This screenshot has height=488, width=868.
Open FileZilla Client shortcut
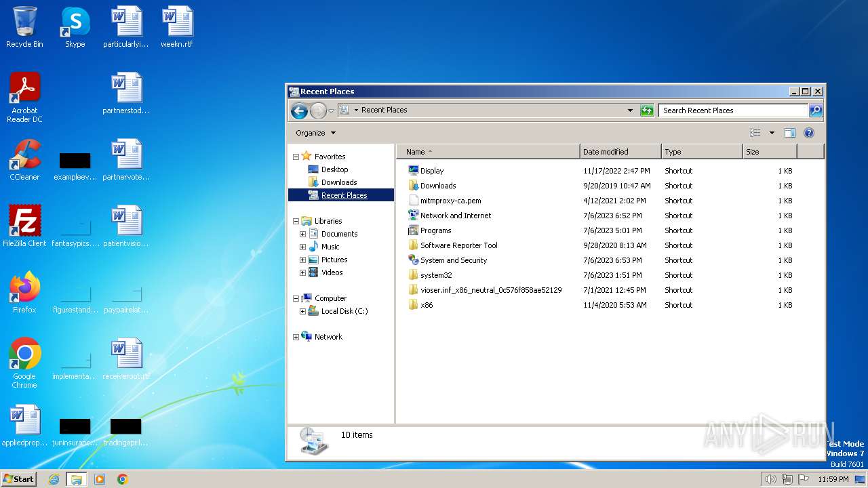24,226
